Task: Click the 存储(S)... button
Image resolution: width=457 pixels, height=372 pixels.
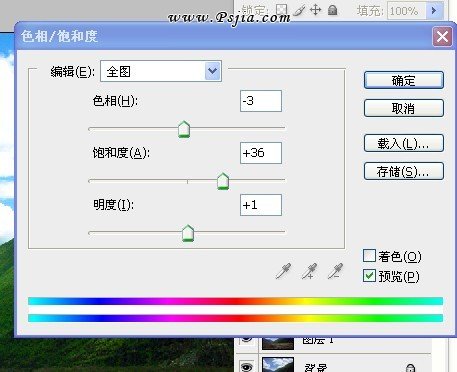Action: (x=404, y=171)
